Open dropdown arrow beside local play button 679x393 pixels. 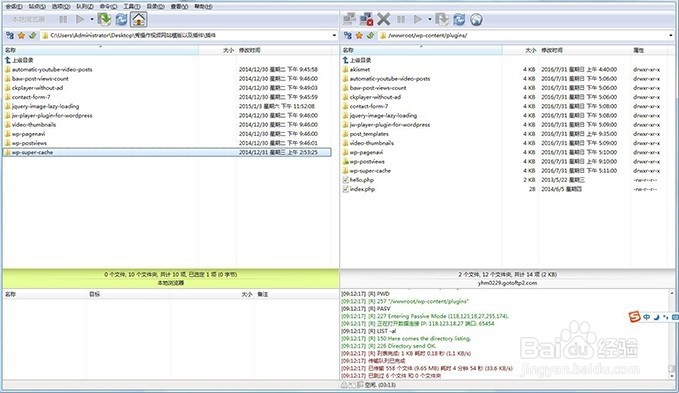pos(92,19)
